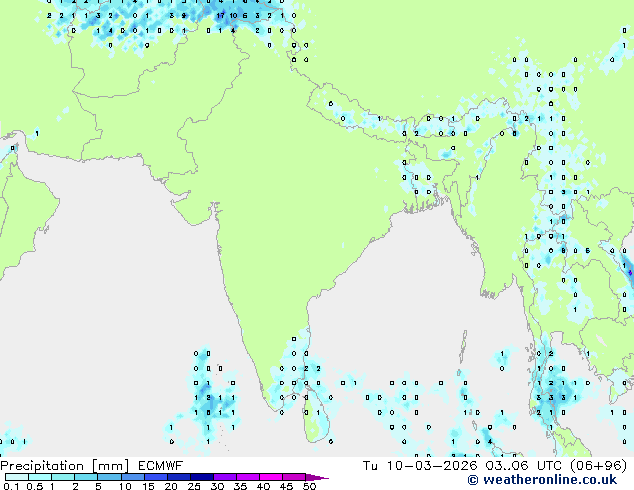Click the '[mm]' unit label
Image resolution: width=634 pixels, height=490 pixels.
(x=110, y=466)
